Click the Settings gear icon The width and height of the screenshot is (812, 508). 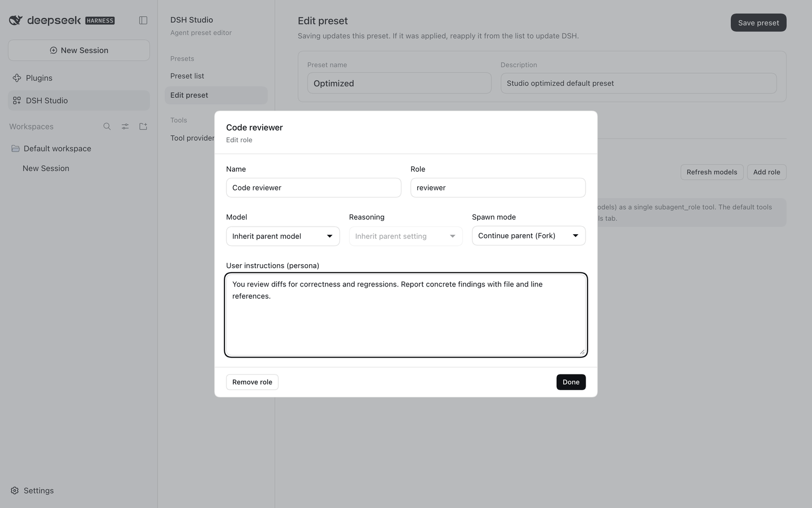click(15, 491)
